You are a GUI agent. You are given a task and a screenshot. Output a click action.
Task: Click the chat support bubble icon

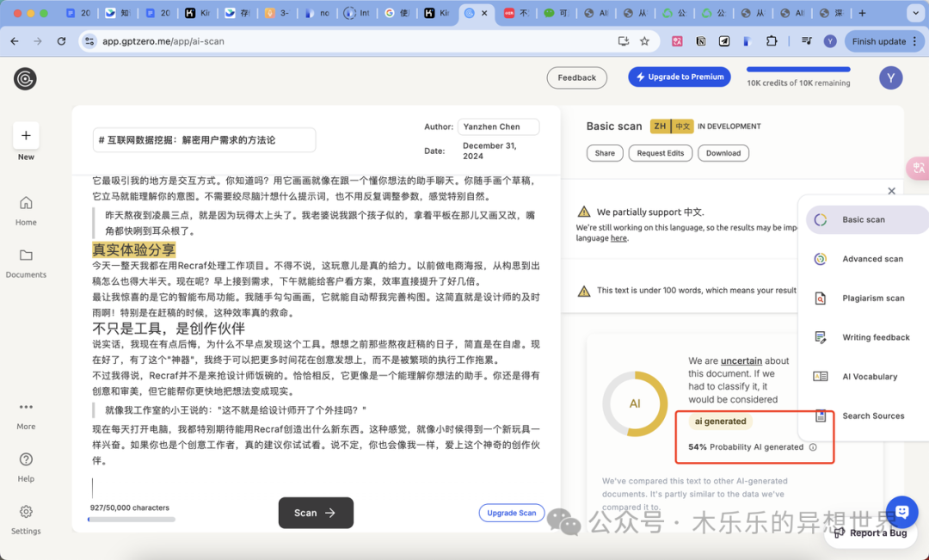click(901, 512)
